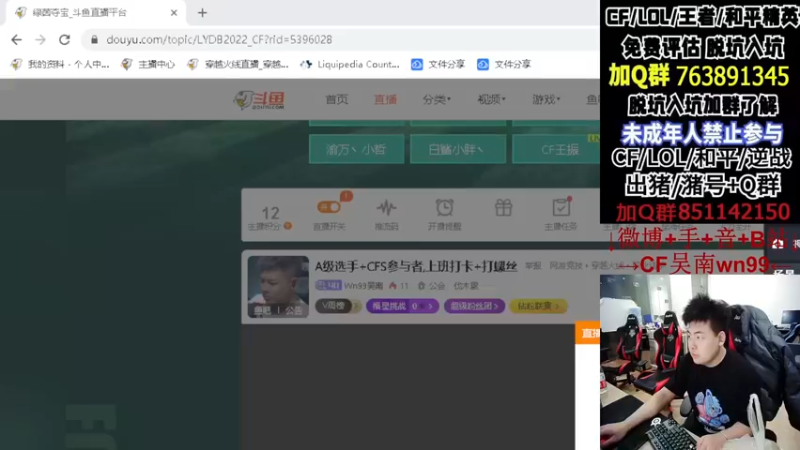Click the streamer name Wn99吴南
The height and width of the screenshot is (450, 800).
(363, 286)
